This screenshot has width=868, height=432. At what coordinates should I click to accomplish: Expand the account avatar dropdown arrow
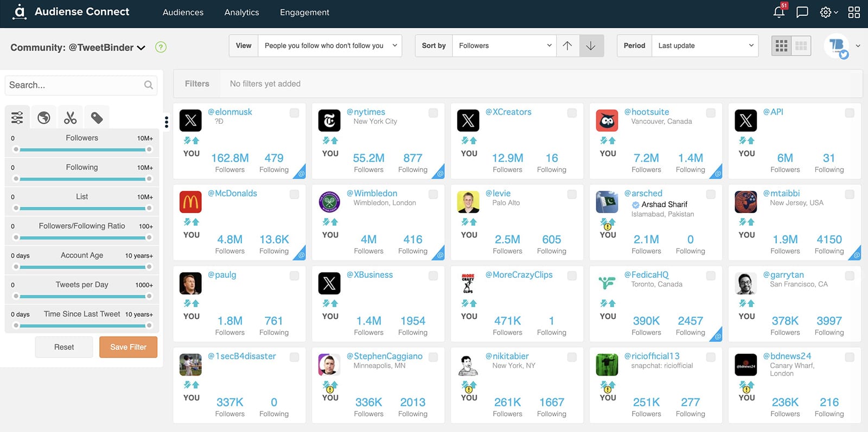(x=858, y=46)
